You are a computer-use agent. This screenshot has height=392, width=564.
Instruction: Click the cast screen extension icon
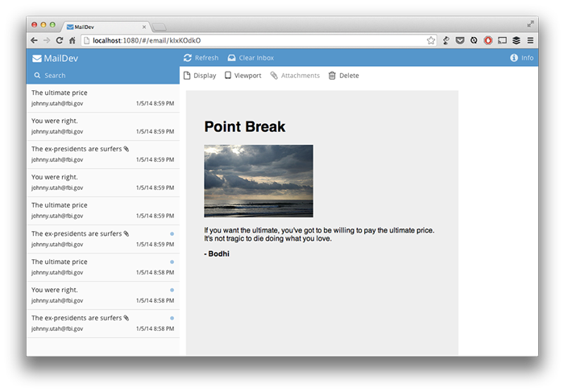point(502,40)
